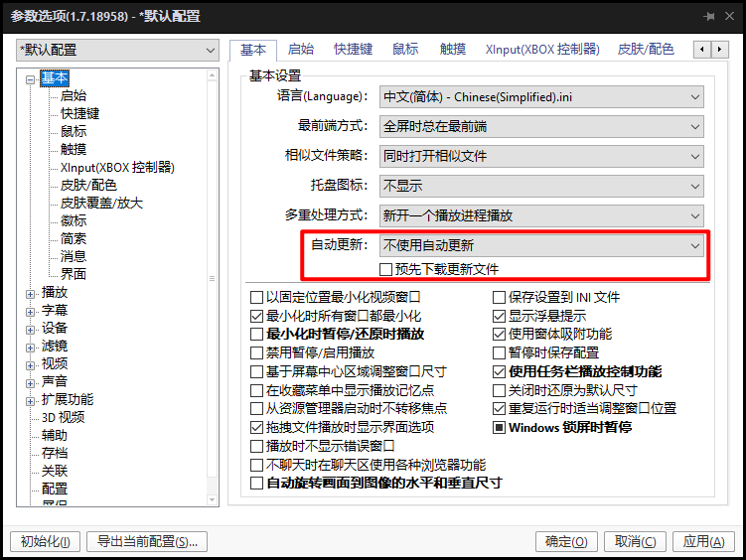The width and height of the screenshot is (746, 560).
Task: Select 界面 in the settings tree
Action: pos(74,274)
